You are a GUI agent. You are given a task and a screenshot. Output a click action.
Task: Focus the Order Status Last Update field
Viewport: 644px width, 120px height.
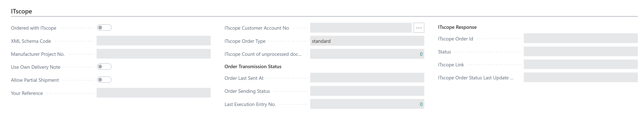[x=580, y=78]
